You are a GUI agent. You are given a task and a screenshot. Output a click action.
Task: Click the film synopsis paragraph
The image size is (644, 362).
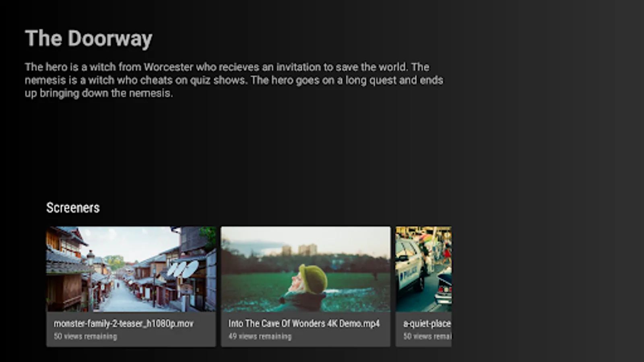click(x=234, y=80)
